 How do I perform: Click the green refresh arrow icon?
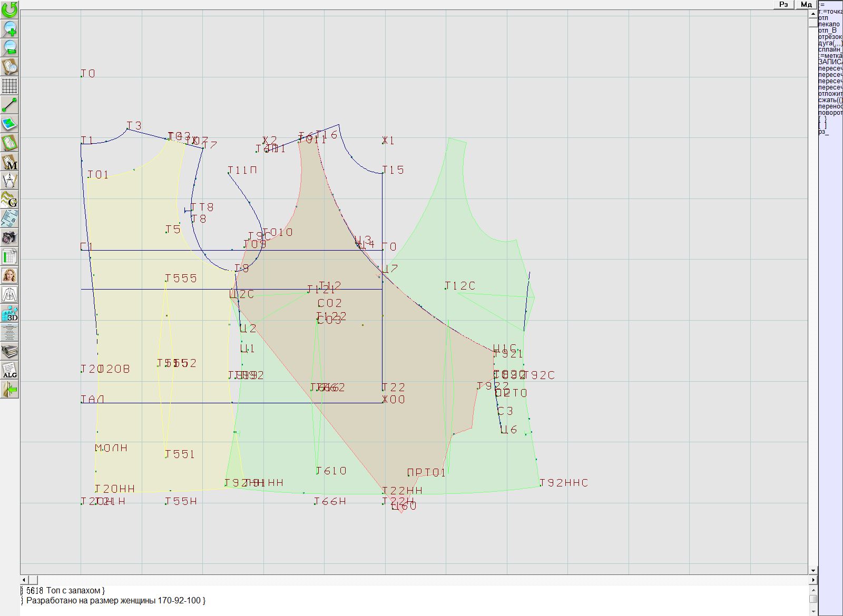click(x=9, y=9)
